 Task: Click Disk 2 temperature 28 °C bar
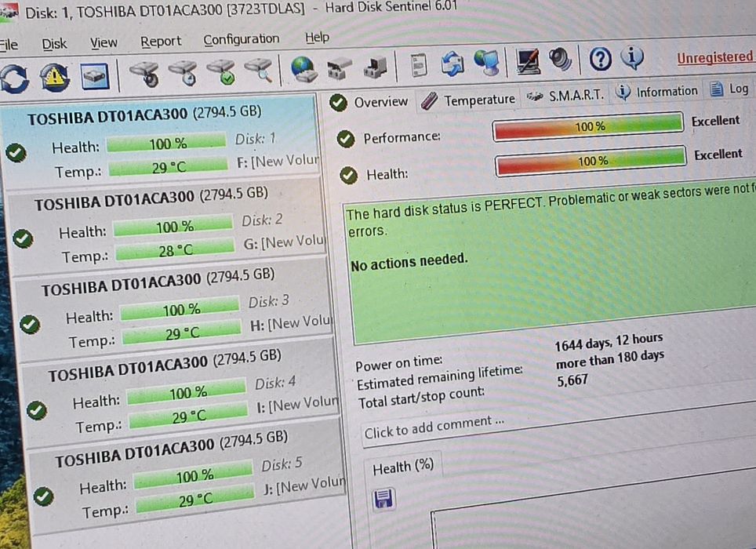pos(175,250)
